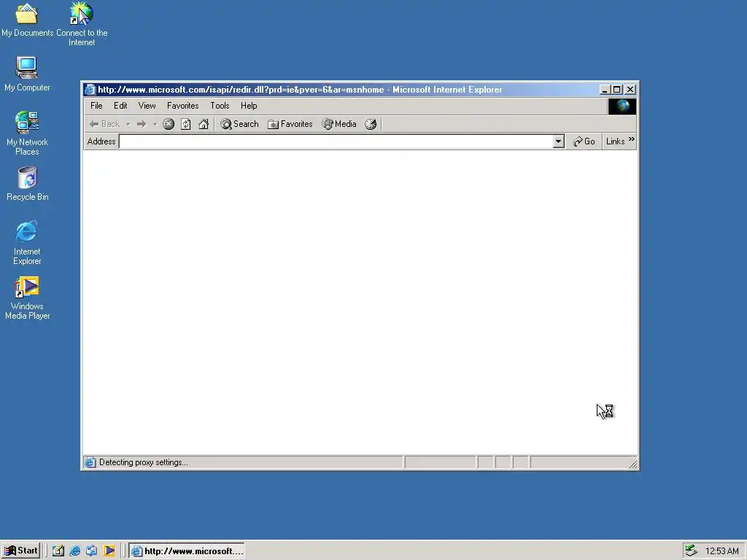Image resolution: width=747 pixels, height=560 pixels.
Task: Launch Internet Explorer from desktop icon
Action: 27,243
